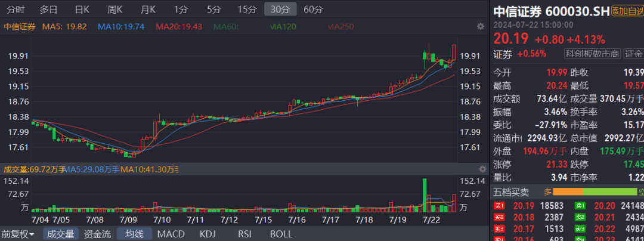Image resolution: width=644 pixels, height=241 pixels.
Task: Toggle the 均线 overlay
Action: tap(134, 234)
